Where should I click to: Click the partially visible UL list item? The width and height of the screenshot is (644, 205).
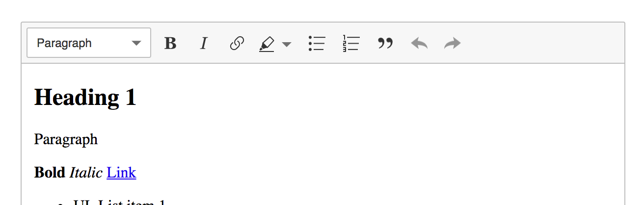(x=120, y=202)
